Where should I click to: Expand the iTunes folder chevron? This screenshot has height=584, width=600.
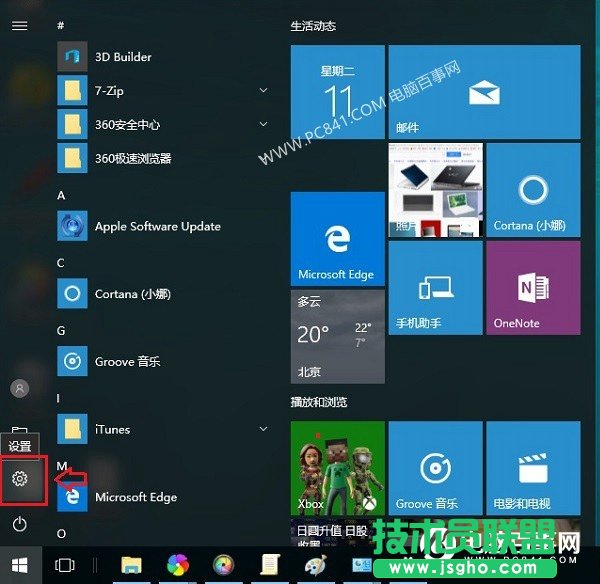pyautogui.click(x=263, y=429)
